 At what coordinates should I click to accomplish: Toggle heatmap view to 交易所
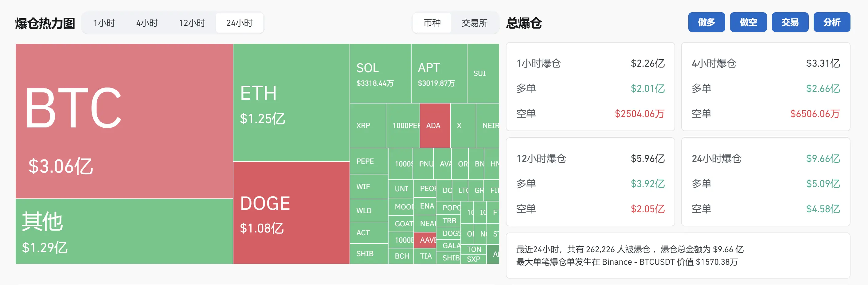click(x=474, y=23)
